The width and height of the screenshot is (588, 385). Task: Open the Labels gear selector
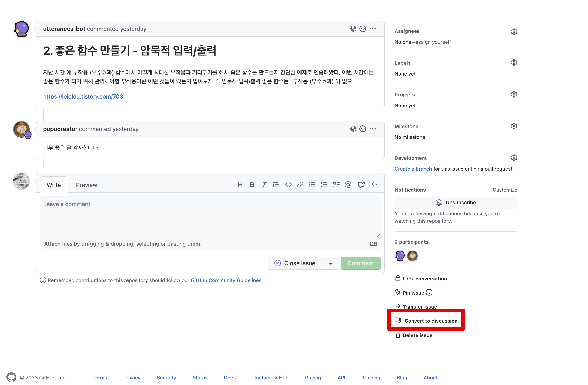click(514, 63)
